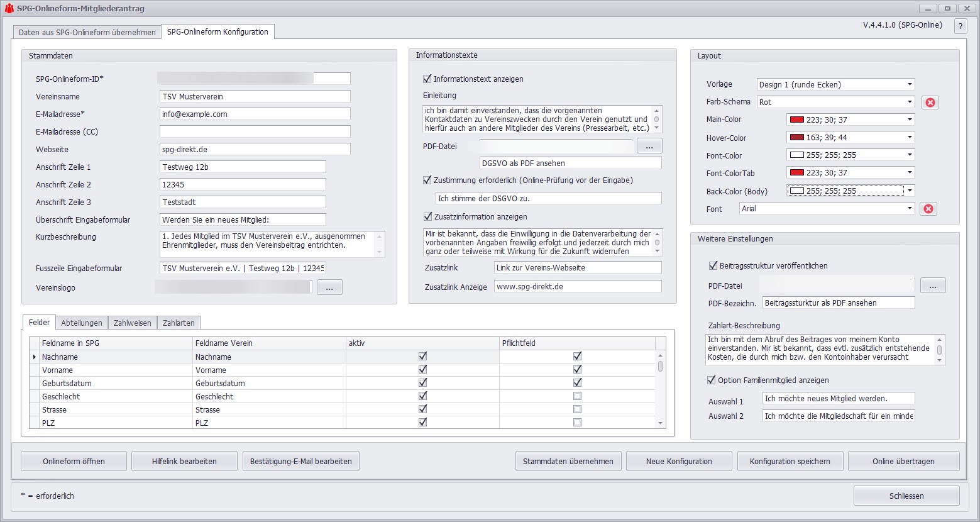Click Konfiguration speichern button
Screen dimensions: 980x522
pyautogui.click(x=790, y=461)
